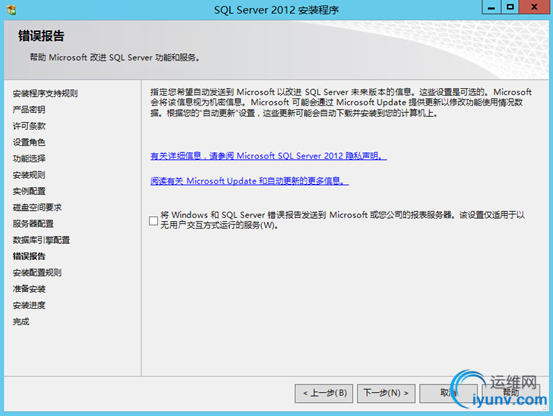Proceed with the 下一步(N) button

386,393
